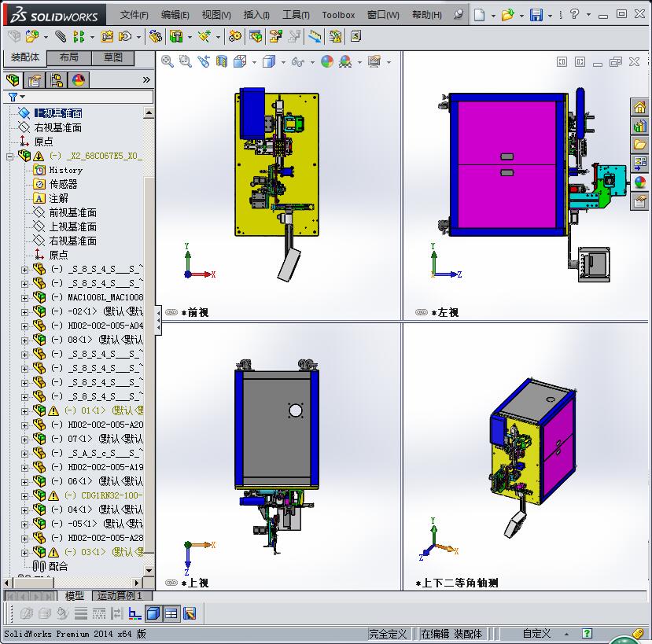Click the Bill of Materials icon
The image size is (652, 644).
tap(256, 37)
